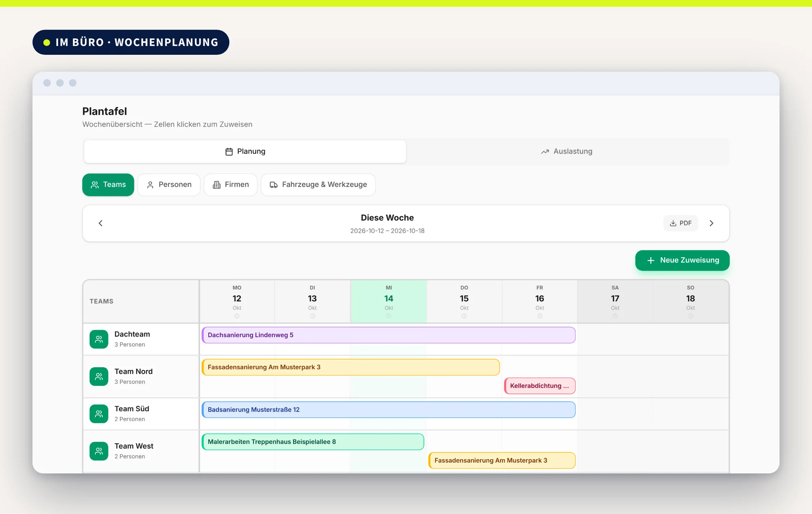This screenshot has height=514, width=812.
Task: Open the Badsanierung Musterstraße 12 assignment
Action: [x=389, y=410]
